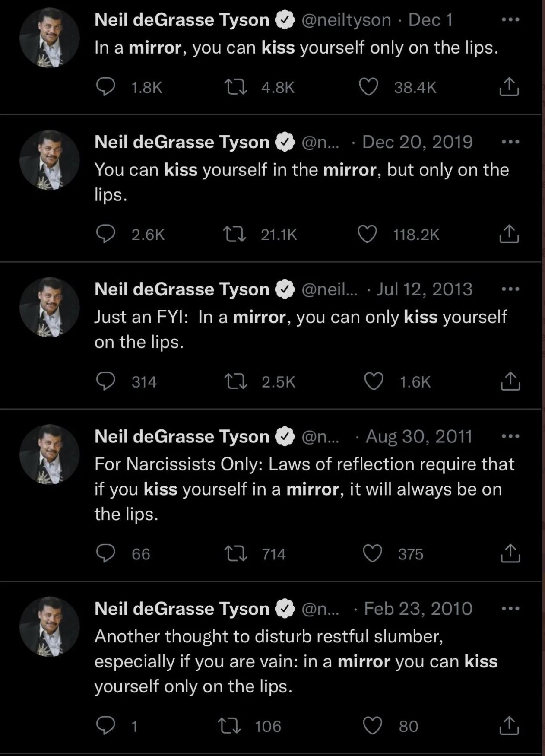This screenshot has width=545, height=756.
Task: Open more options on Dec 20, 2019 tweet
Action: [x=510, y=142]
